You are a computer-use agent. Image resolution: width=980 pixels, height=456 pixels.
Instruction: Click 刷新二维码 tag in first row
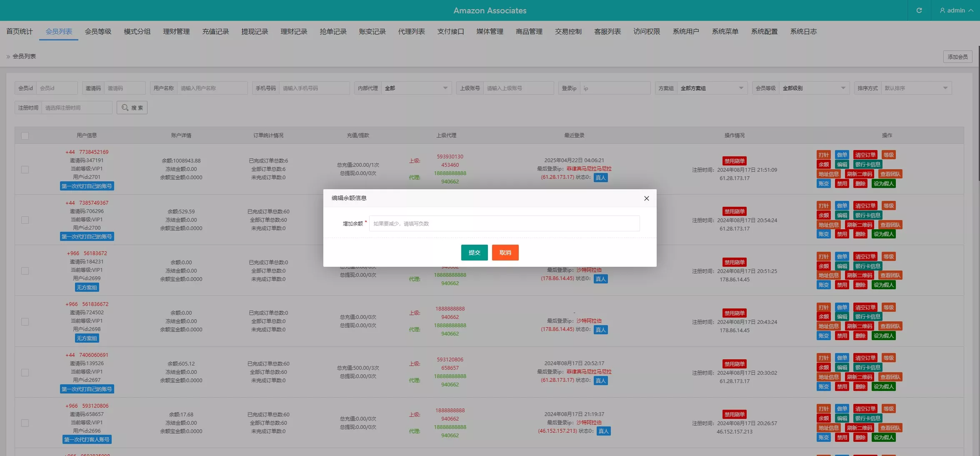[859, 174]
